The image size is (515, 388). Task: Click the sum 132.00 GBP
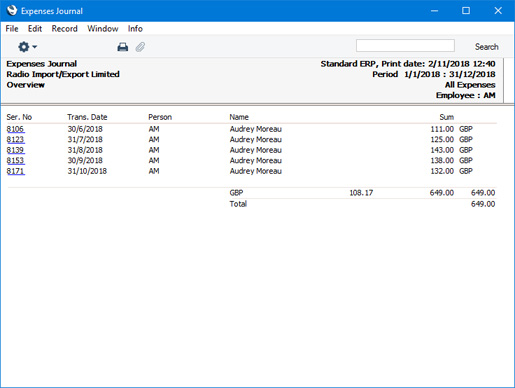click(451, 171)
